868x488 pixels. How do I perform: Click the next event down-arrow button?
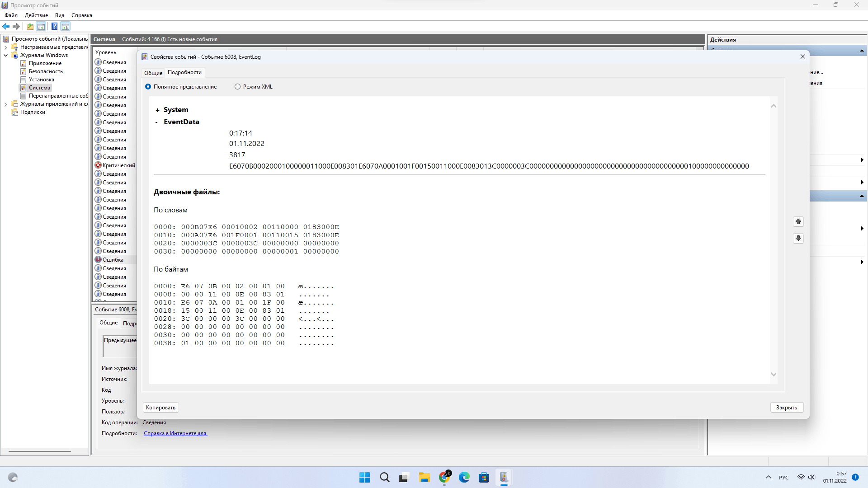pyautogui.click(x=798, y=238)
